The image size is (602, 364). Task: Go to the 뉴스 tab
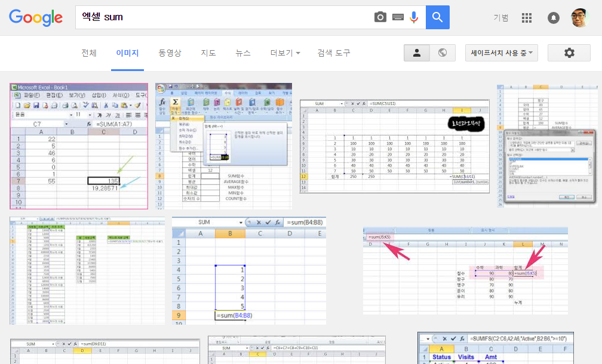tap(243, 53)
